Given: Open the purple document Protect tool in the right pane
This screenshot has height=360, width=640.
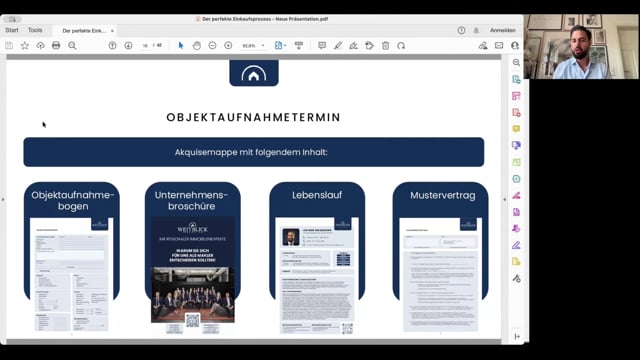Looking at the screenshot, I should pos(516,212).
